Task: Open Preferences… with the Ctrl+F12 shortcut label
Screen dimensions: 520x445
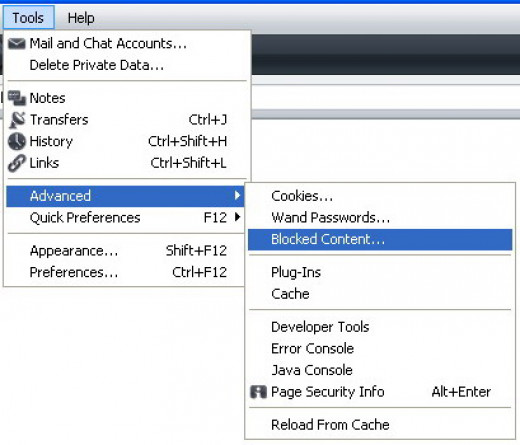Action: pyautogui.click(x=126, y=272)
